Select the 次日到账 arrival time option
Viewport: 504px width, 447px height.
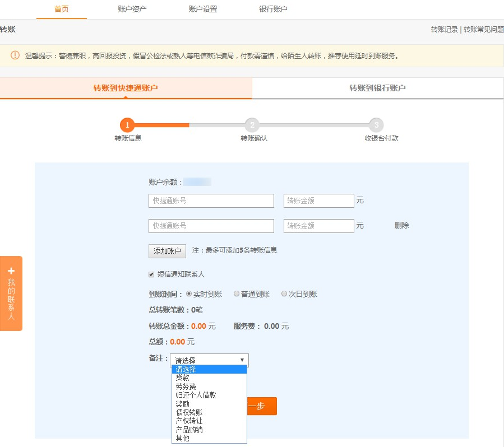click(283, 294)
